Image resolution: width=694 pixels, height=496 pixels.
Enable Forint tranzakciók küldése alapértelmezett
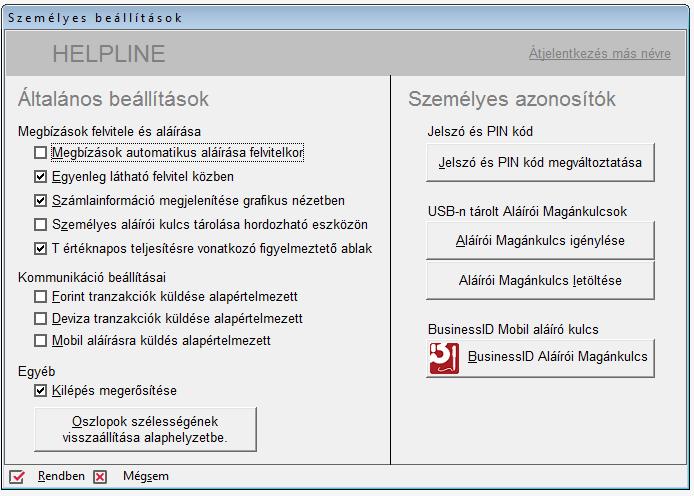tap(40, 296)
